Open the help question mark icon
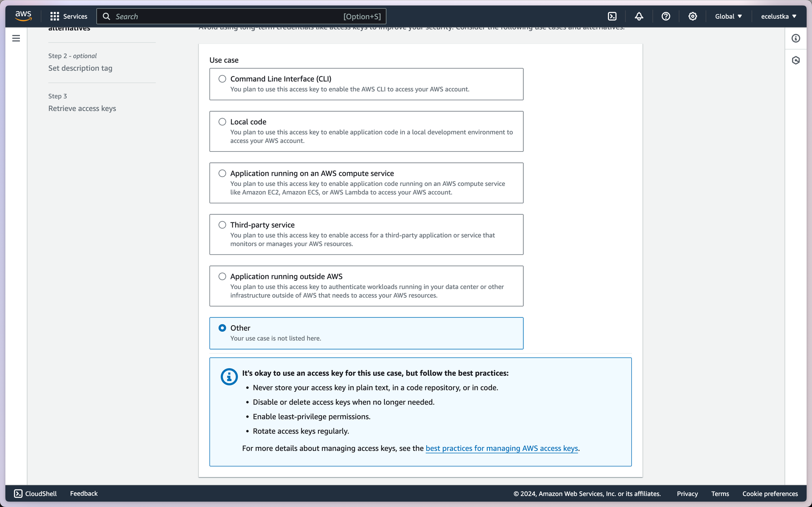812x507 pixels. (x=665, y=16)
